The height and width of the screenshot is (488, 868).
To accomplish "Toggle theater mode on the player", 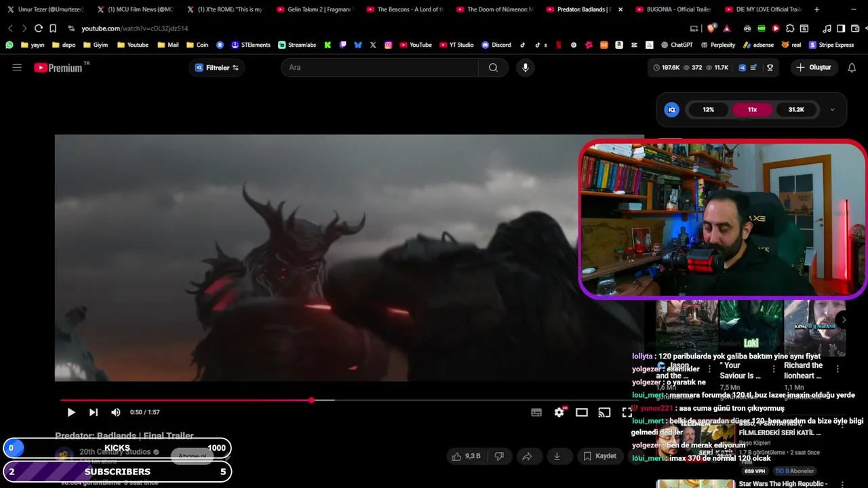I will [x=582, y=412].
